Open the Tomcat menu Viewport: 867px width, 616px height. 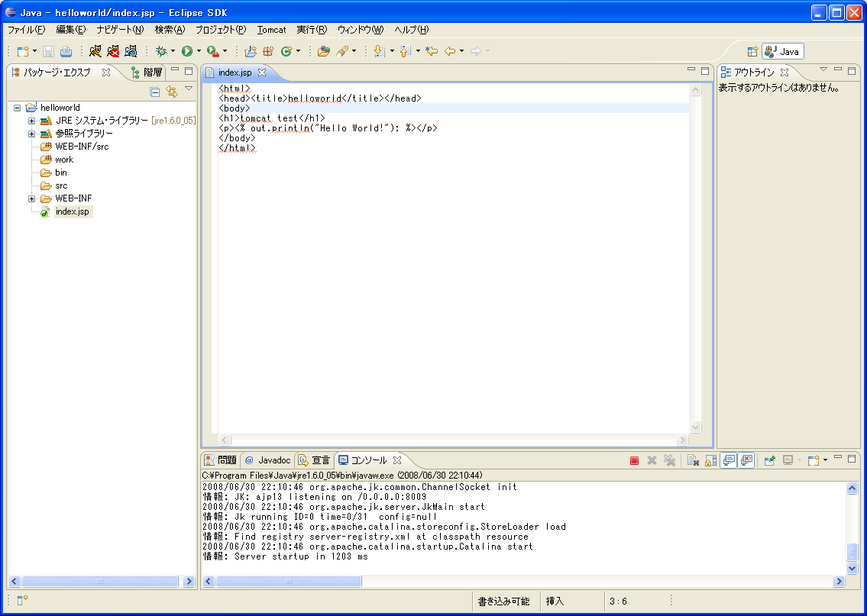[x=271, y=30]
